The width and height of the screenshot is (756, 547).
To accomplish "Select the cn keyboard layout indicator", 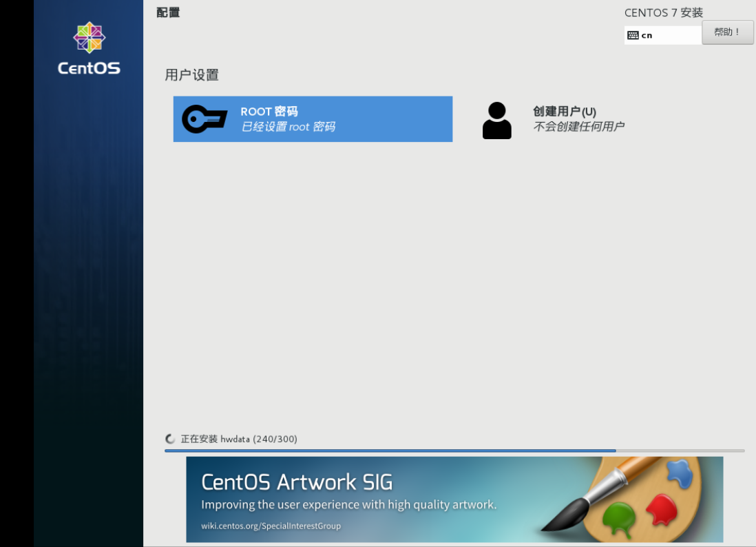I will pos(663,35).
